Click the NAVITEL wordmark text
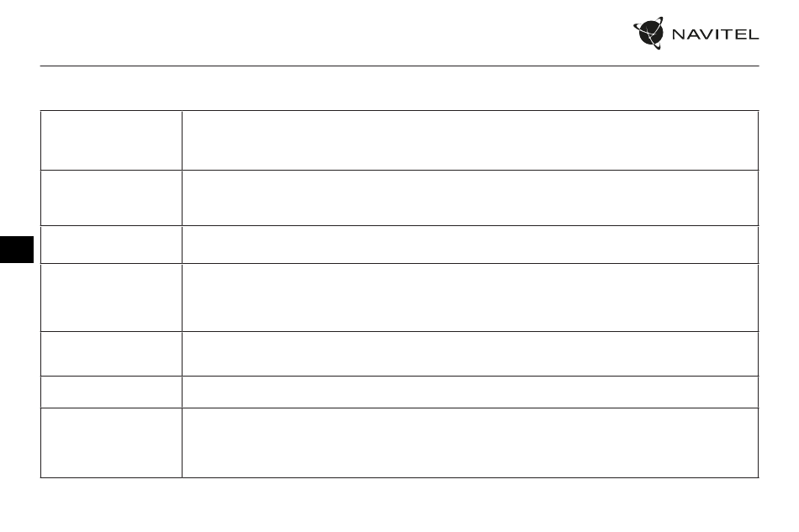Screen dimensions: 799x532 tap(716, 34)
